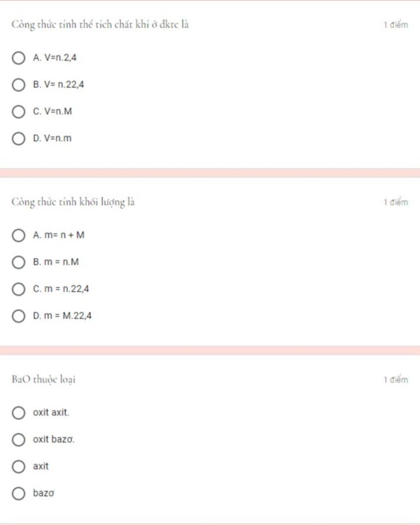Click the '1 điểm' label of first question
Viewport: 420px width, 525px height.
[x=396, y=25]
